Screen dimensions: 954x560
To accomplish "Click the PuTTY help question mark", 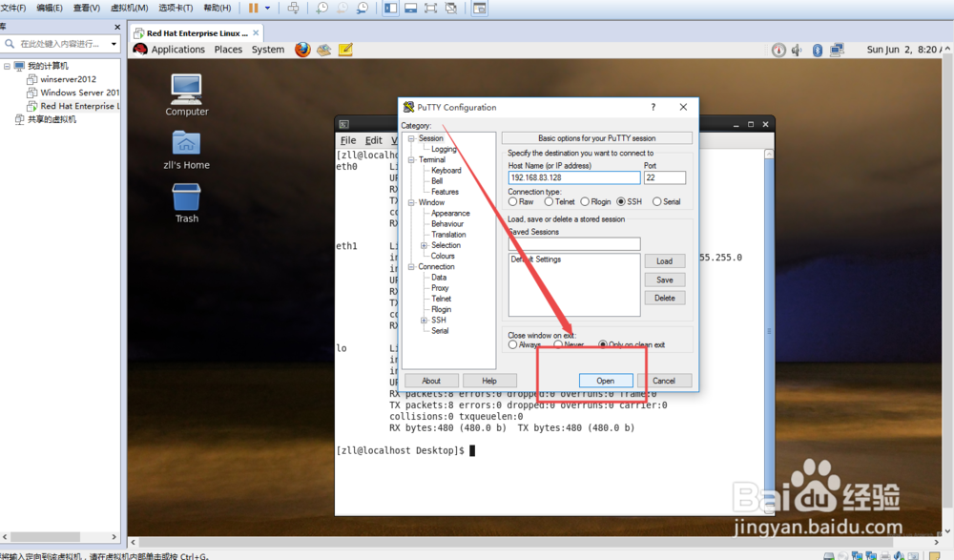I will point(653,107).
